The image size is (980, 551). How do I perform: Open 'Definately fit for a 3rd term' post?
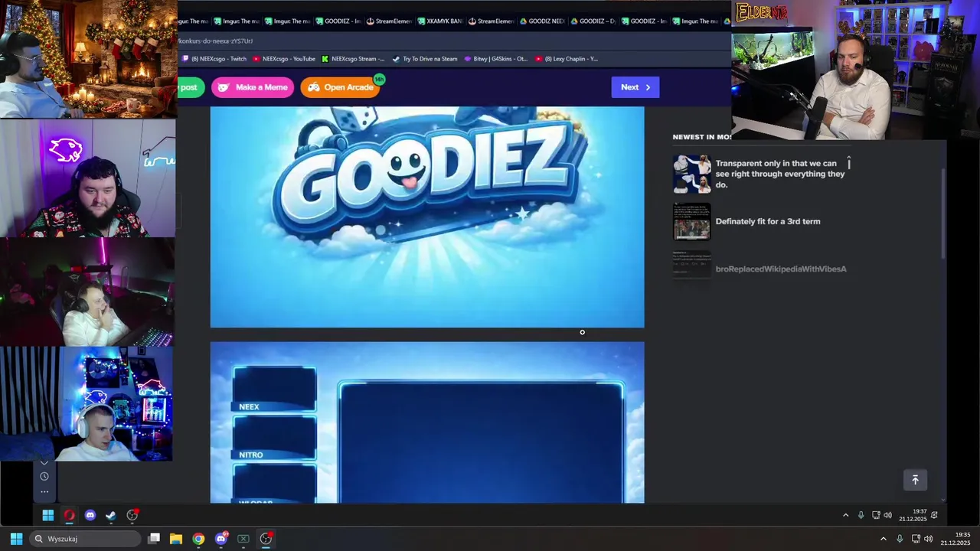[x=768, y=221]
